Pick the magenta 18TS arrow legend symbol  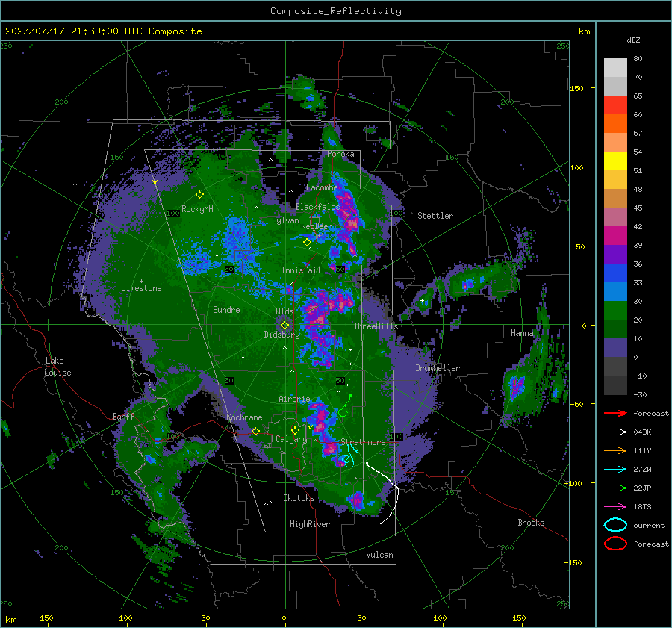tap(615, 507)
